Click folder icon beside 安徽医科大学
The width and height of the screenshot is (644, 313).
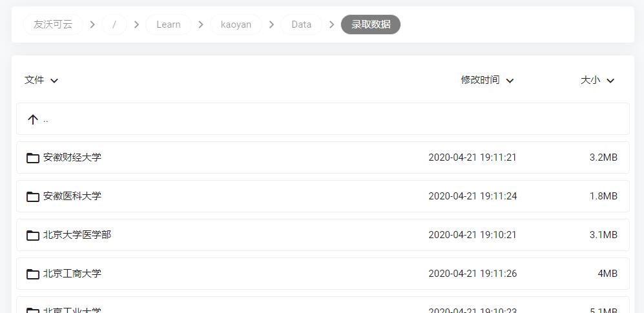pos(33,196)
